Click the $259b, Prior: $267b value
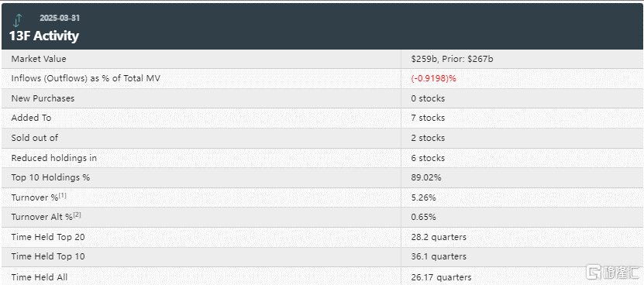The image size is (644, 285). (x=452, y=59)
